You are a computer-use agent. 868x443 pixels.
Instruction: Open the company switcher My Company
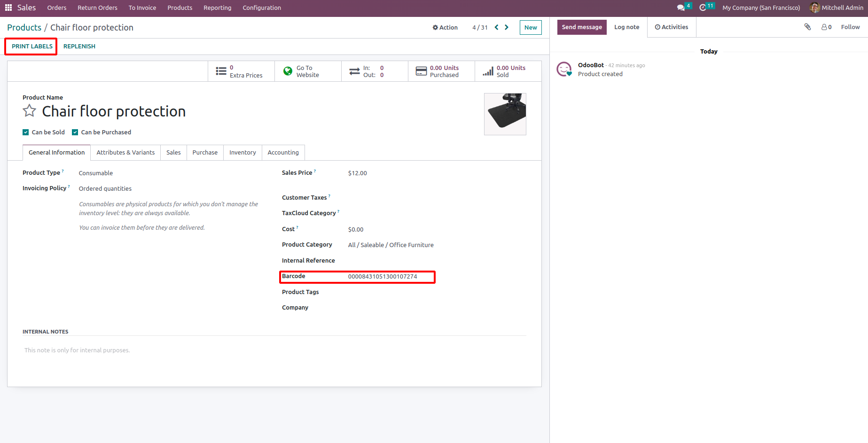tap(761, 8)
